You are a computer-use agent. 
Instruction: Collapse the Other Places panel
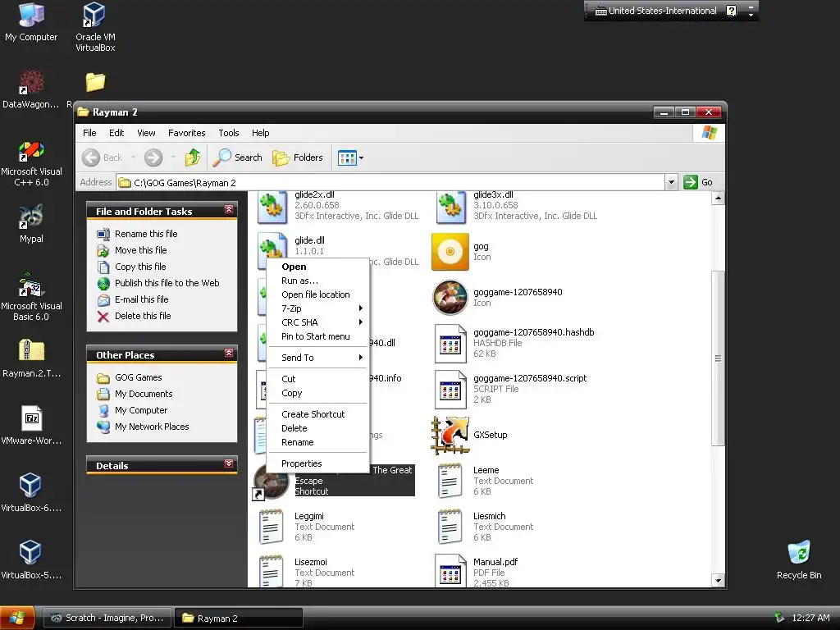229,353
